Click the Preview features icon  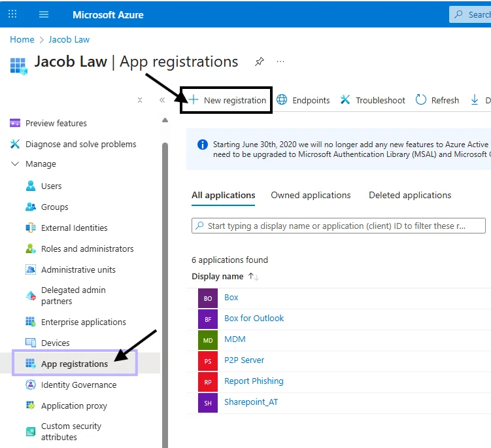pos(15,123)
